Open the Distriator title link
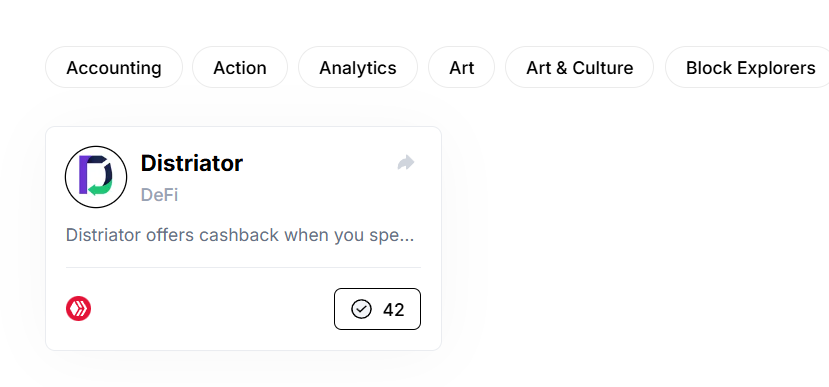Image resolution: width=829 pixels, height=387 pixels. click(192, 163)
